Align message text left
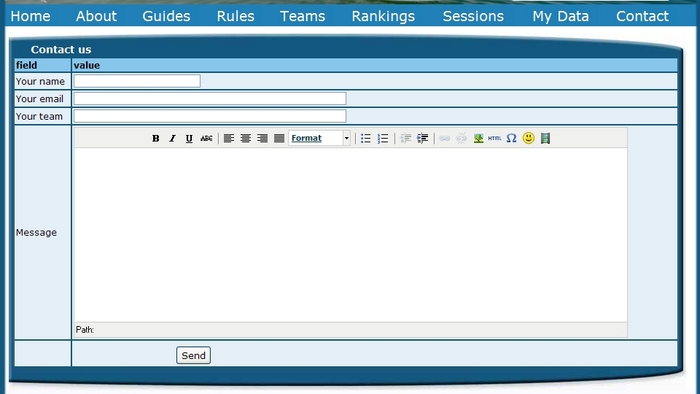 point(229,138)
